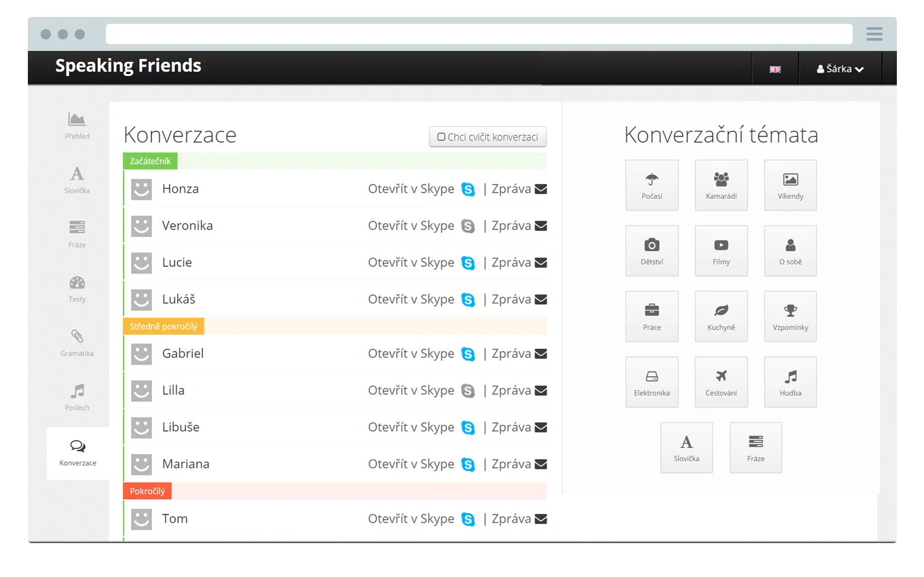Image resolution: width=924 pixels, height=577 pixels.
Task: Choose the O sobě topic tile
Action: point(790,250)
